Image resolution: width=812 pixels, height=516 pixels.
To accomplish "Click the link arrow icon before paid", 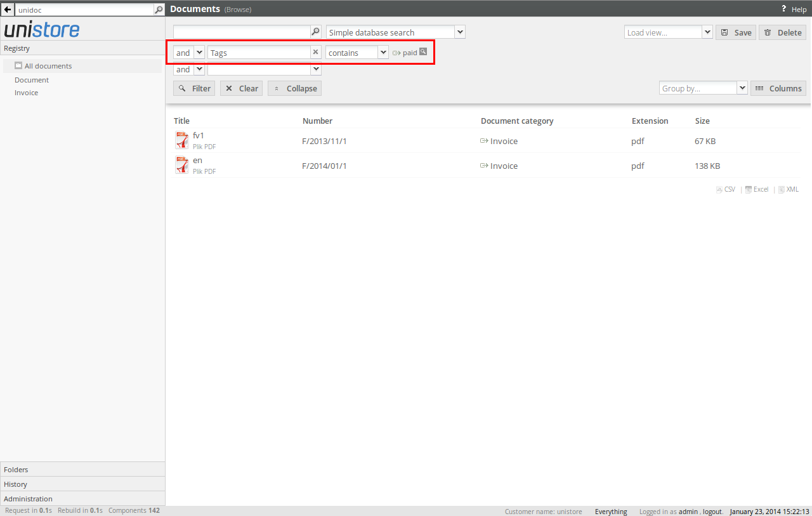I will [x=396, y=53].
